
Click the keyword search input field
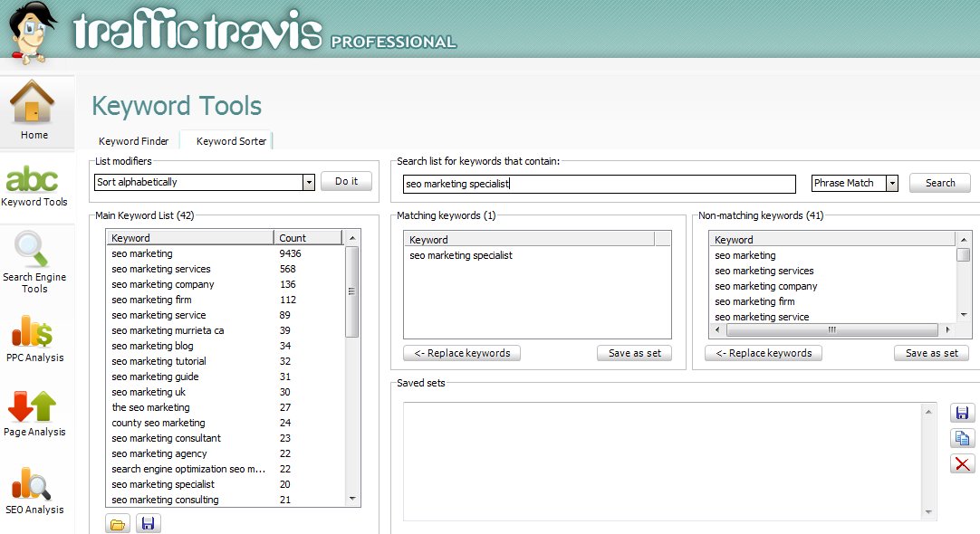(599, 184)
